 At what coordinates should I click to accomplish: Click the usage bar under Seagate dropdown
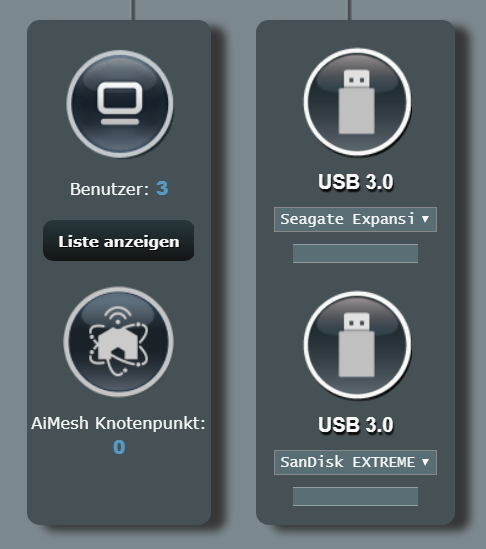355,253
